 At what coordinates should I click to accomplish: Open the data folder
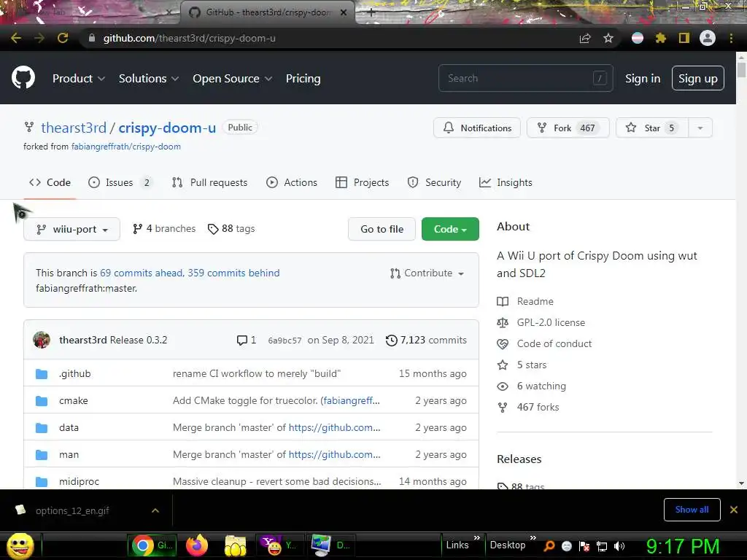pyautogui.click(x=69, y=427)
